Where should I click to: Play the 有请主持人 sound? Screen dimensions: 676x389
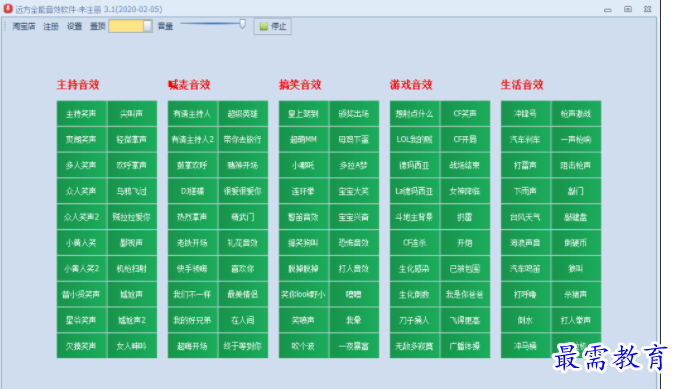pyautogui.click(x=193, y=114)
